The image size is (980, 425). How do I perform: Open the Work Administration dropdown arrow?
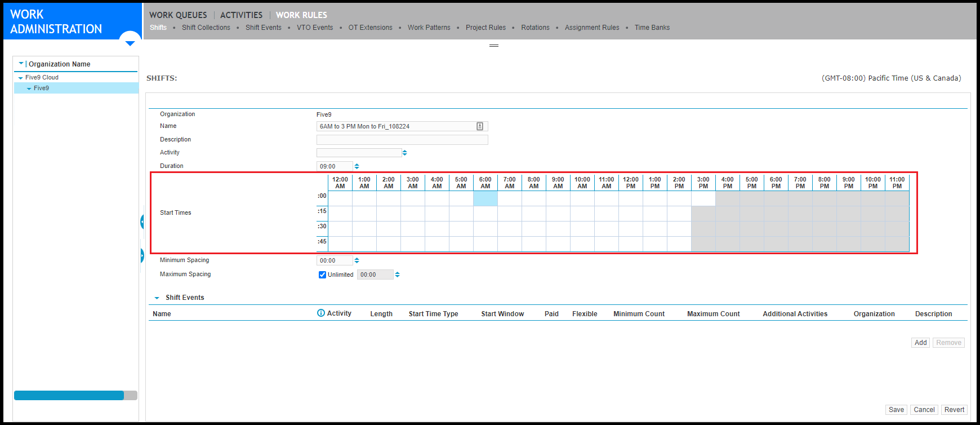click(x=130, y=43)
